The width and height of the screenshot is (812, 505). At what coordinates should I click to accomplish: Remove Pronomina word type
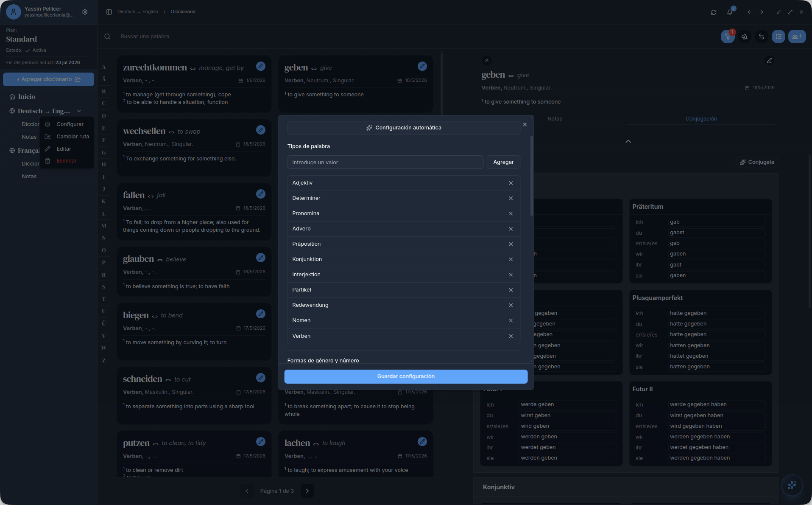click(511, 214)
